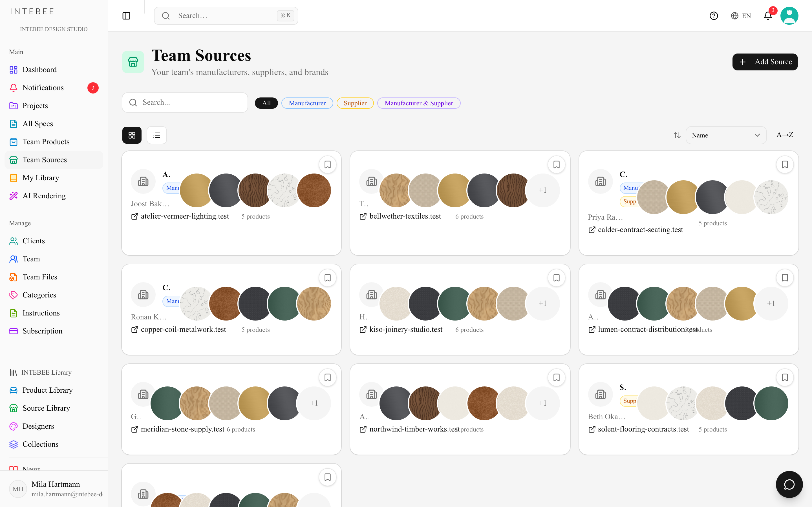
Task: Open user profile avatar in header
Action: pos(789,16)
